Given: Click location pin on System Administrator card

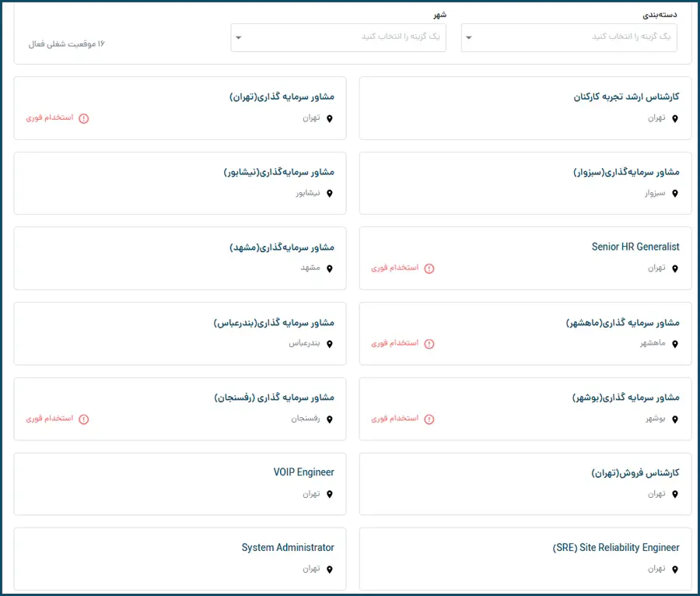Looking at the screenshot, I should tap(330, 570).
